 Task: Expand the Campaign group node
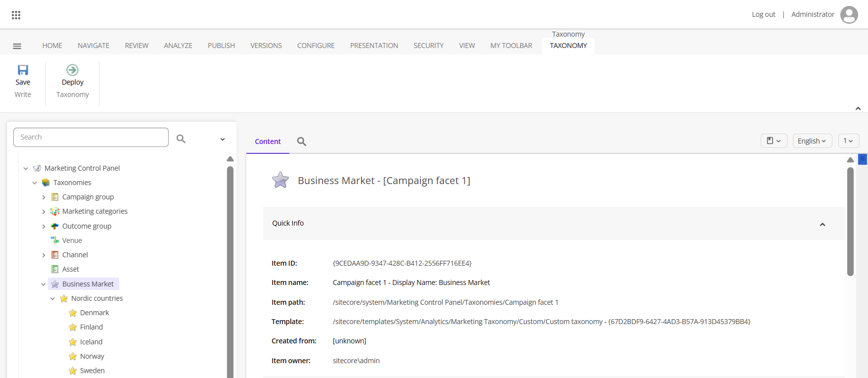(x=44, y=197)
